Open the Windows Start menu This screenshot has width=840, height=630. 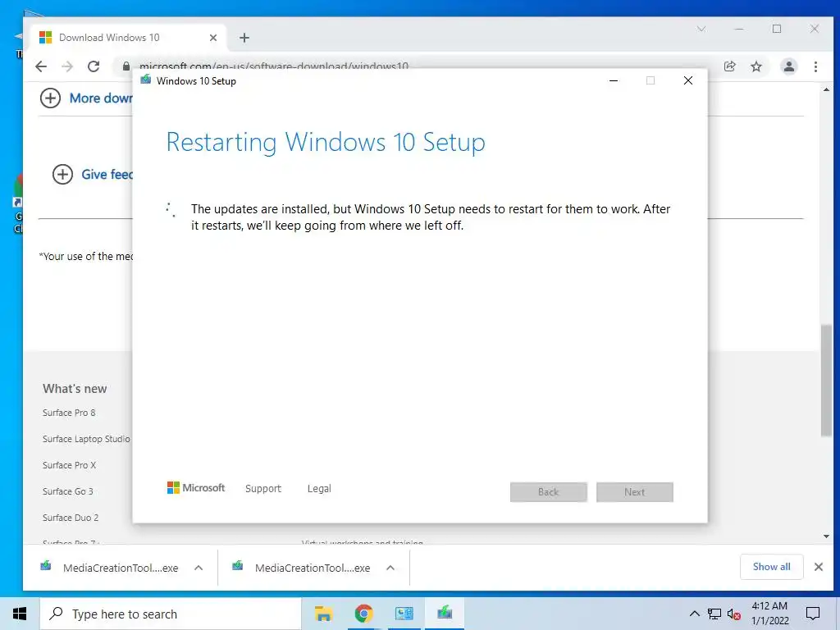pos(20,614)
